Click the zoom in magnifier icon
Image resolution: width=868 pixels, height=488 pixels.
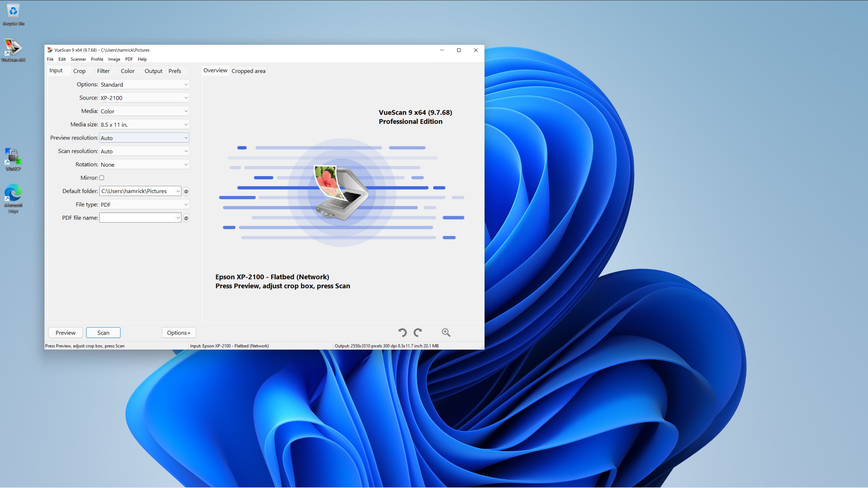pyautogui.click(x=445, y=333)
